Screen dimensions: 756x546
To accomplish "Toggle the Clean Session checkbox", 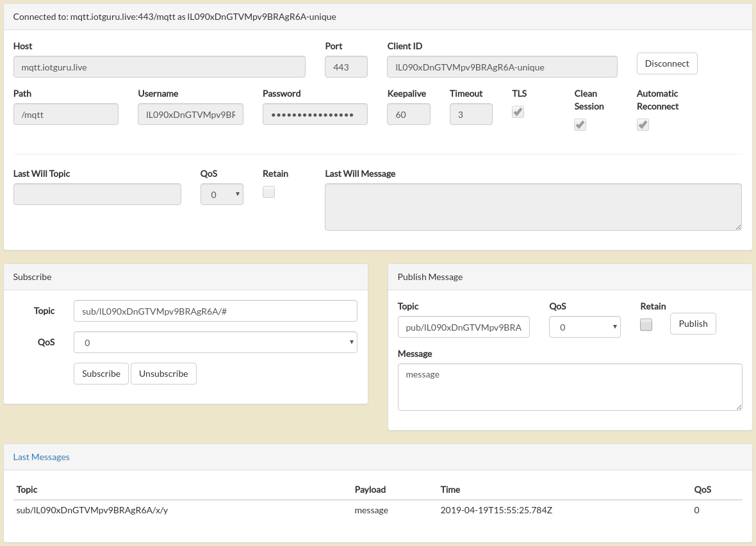I will tap(580, 125).
